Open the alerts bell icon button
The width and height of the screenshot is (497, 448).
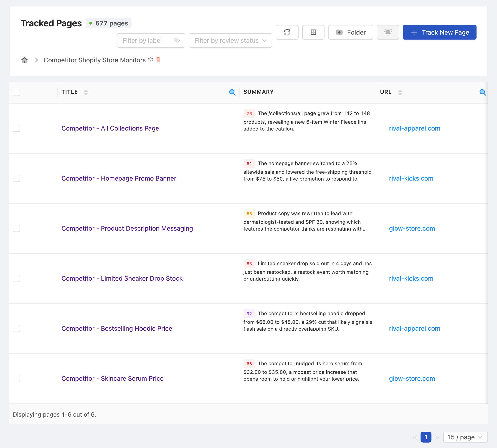click(388, 32)
